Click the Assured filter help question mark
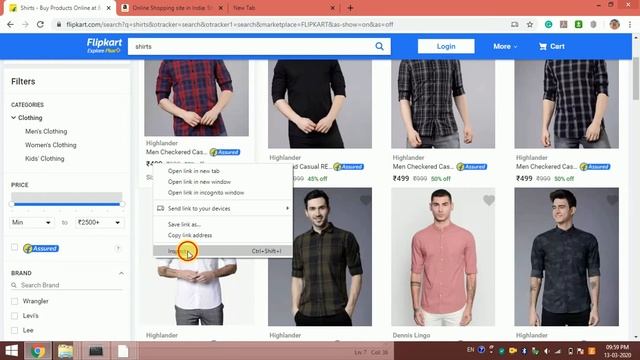Screen dimensions: 640x360 118,248
